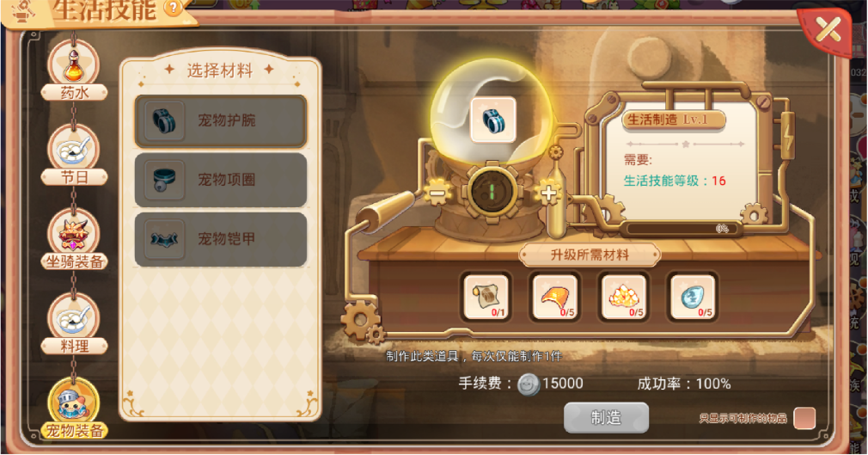The width and height of the screenshot is (868, 455).
Task: Select 宠物护腕 from the material list
Action: coord(220,120)
